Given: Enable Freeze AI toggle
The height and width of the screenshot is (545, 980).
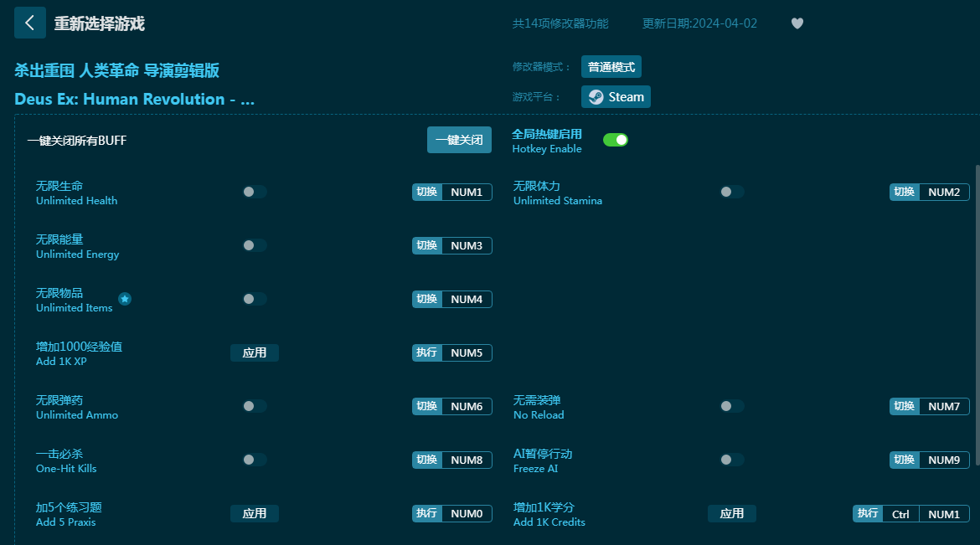Looking at the screenshot, I should [x=732, y=460].
